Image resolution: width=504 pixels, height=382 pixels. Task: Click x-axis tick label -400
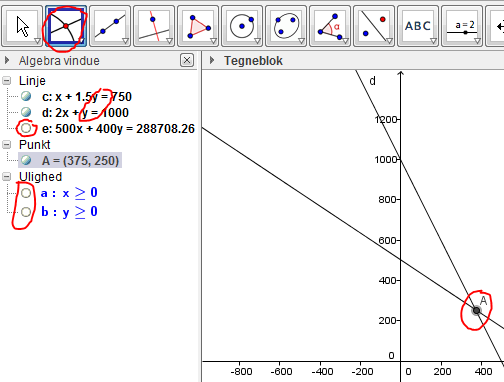[322, 371]
